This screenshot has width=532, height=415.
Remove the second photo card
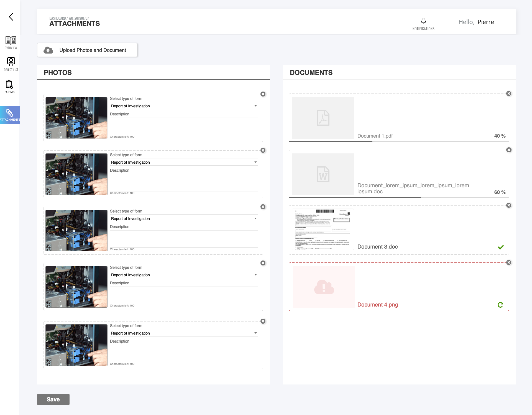pos(263,150)
